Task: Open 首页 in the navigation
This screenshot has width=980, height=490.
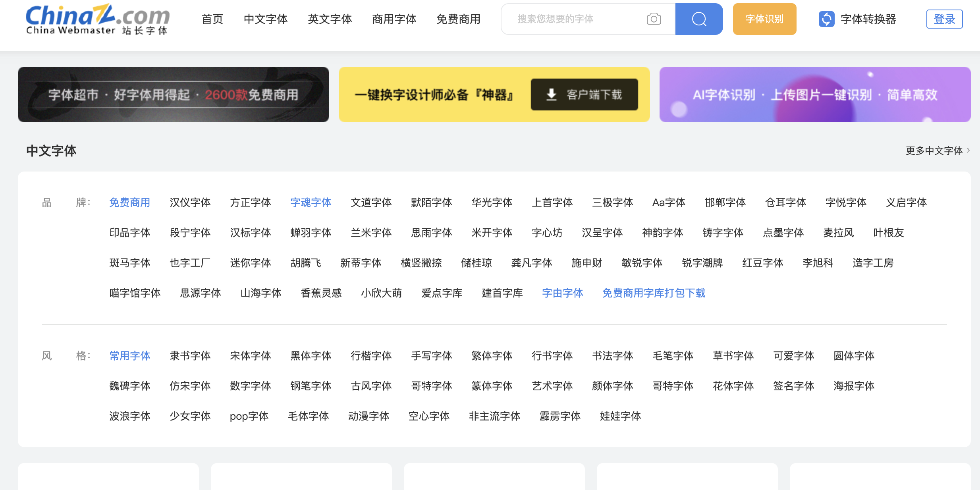Action: tap(212, 19)
